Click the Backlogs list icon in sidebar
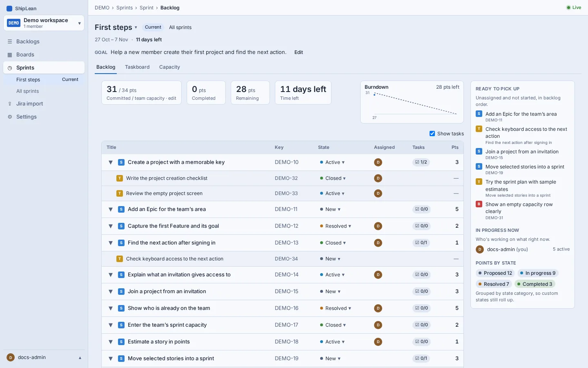The width and height of the screenshot is (588, 368). [x=10, y=42]
